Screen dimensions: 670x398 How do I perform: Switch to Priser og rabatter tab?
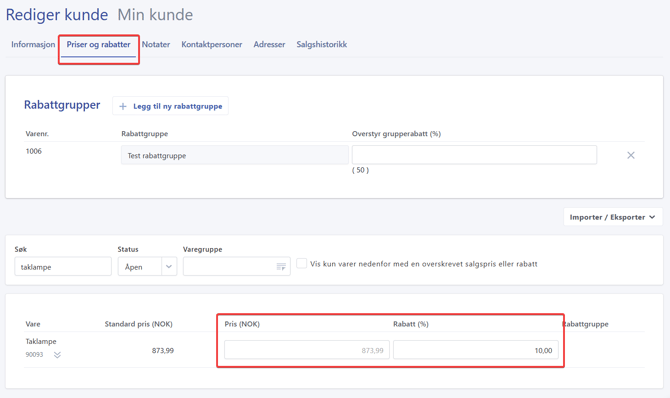[98, 44]
